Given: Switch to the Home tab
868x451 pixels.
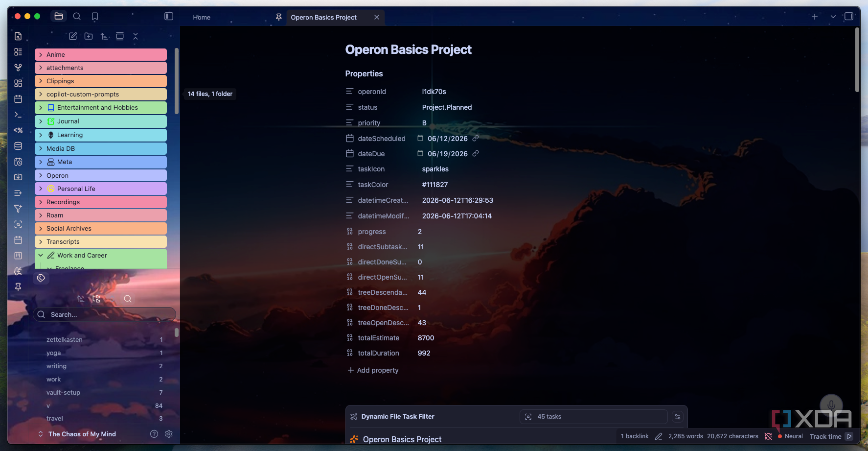Looking at the screenshot, I should coord(202,17).
